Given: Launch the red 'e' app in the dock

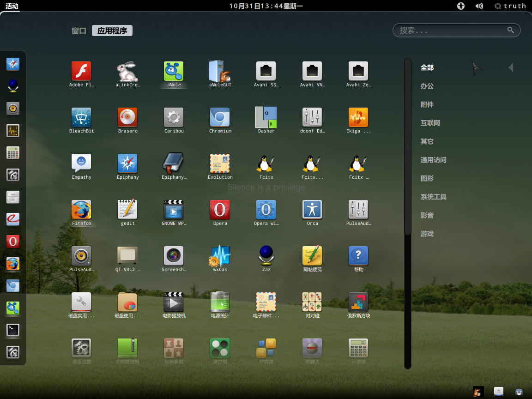Looking at the screenshot, I should coord(13,219).
